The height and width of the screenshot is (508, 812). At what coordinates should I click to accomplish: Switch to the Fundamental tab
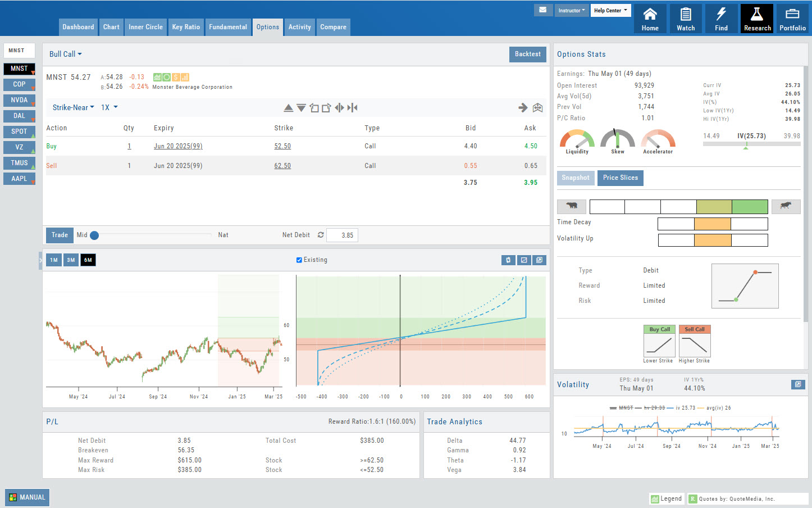click(227, 27)
